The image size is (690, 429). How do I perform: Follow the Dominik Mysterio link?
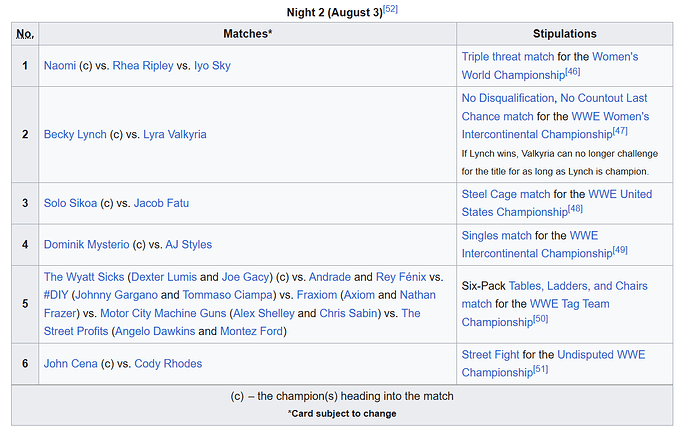pos(87,245)
